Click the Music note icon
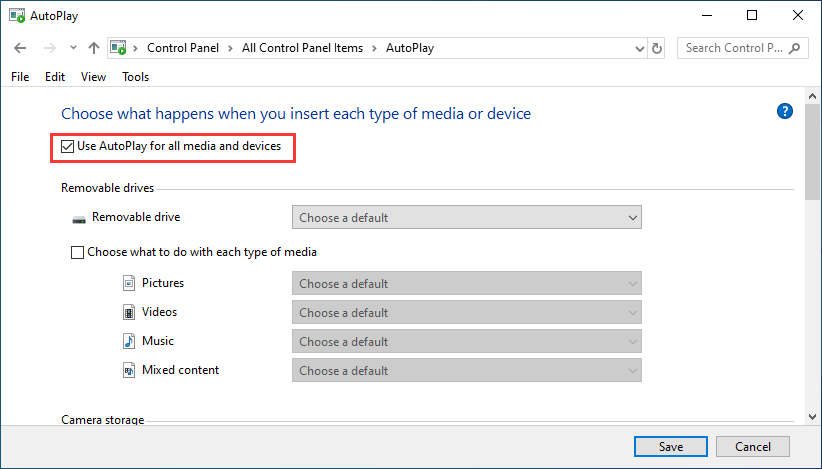The width and height of the screenshot is (822, 469). pyautogui.click(x=129, y=341)
